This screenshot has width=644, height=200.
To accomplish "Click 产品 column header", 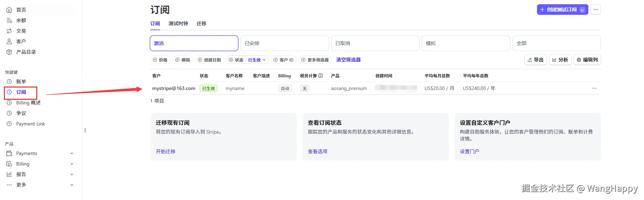I will click(x=335, y=76).
